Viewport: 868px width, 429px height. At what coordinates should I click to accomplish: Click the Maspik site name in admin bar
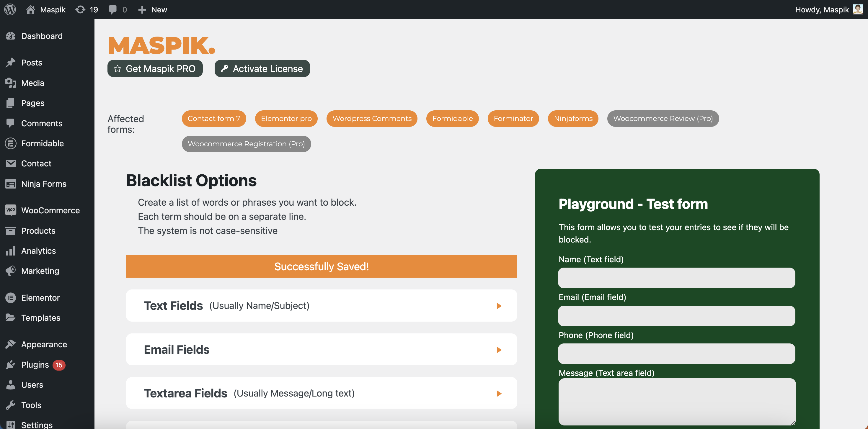point(53,9)
